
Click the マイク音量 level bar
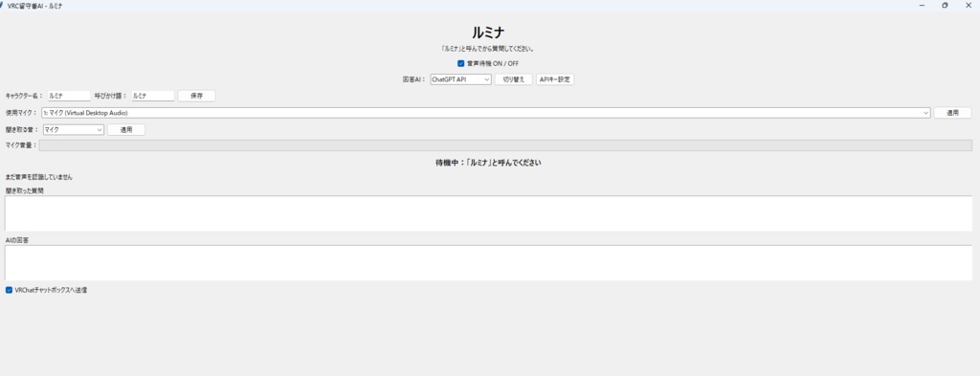(505, 145)
